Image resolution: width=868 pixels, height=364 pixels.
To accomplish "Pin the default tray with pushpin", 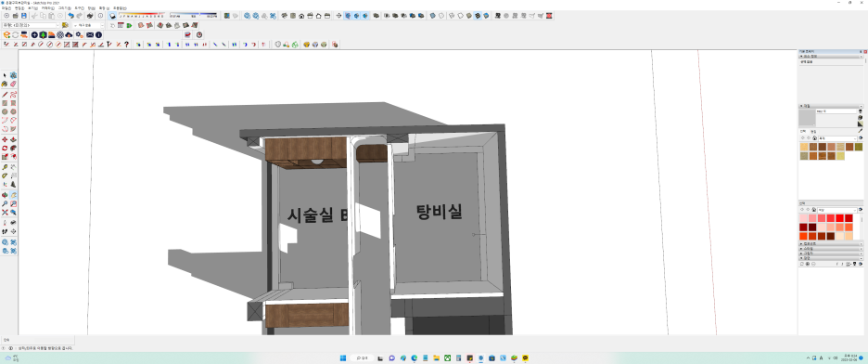I will pyautogui.click(x=861, y=51).
